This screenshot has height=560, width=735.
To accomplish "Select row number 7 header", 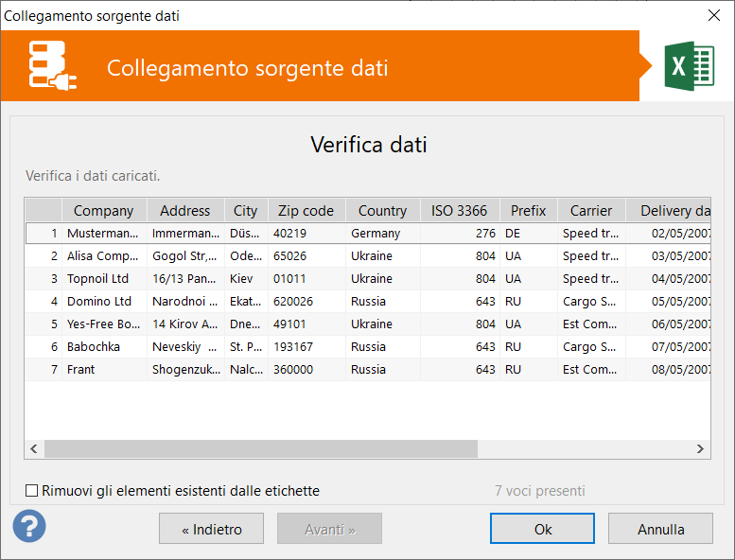I will point(44,370).
